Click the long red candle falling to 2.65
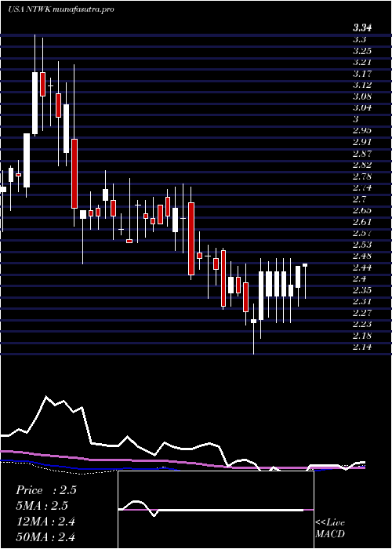Image resolution: width=392 pixels, height=549 pixels. 74,173
